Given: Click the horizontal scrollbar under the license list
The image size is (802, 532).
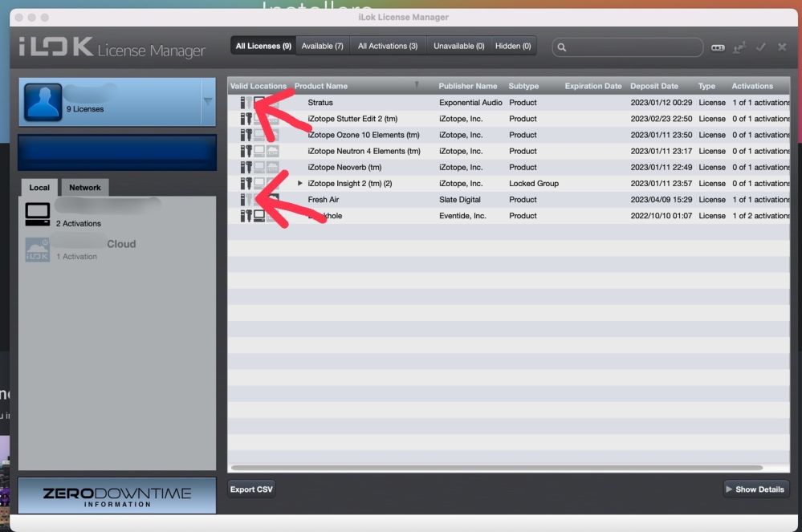Looking at the screenshot, I should point(495,468).
